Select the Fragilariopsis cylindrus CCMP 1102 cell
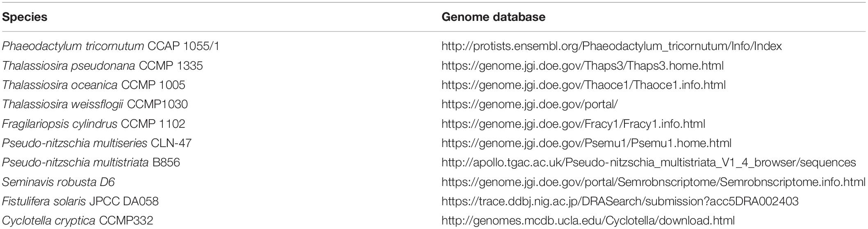Viewport: 868px width, 229px height. [94, 124]
